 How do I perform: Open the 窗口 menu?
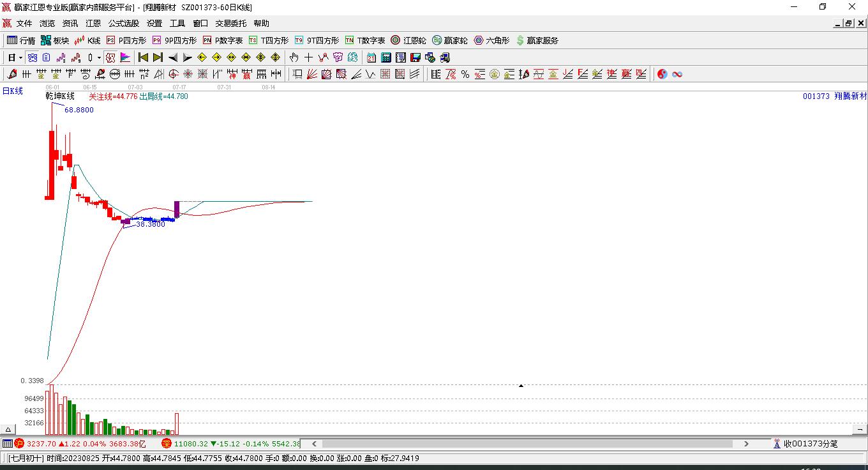[x=200, y=24]
